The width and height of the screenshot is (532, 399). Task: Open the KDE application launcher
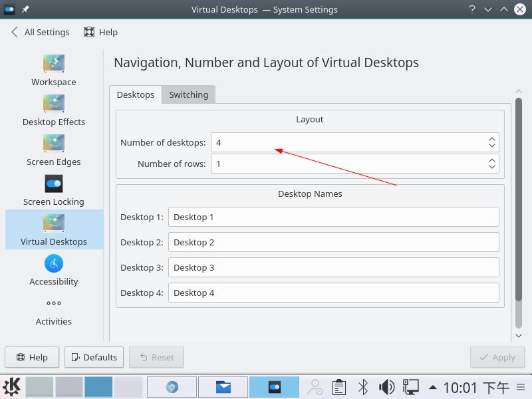pyautogui.click(x=11, y=387)
